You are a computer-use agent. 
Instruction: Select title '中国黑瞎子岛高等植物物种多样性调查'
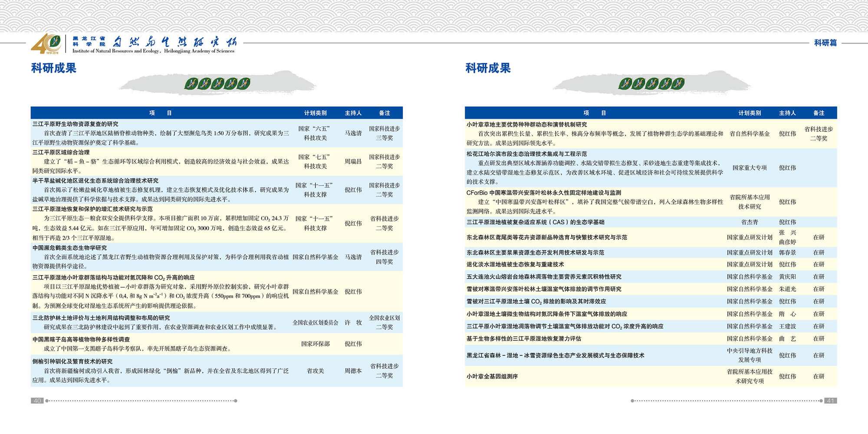coord(81,339)
